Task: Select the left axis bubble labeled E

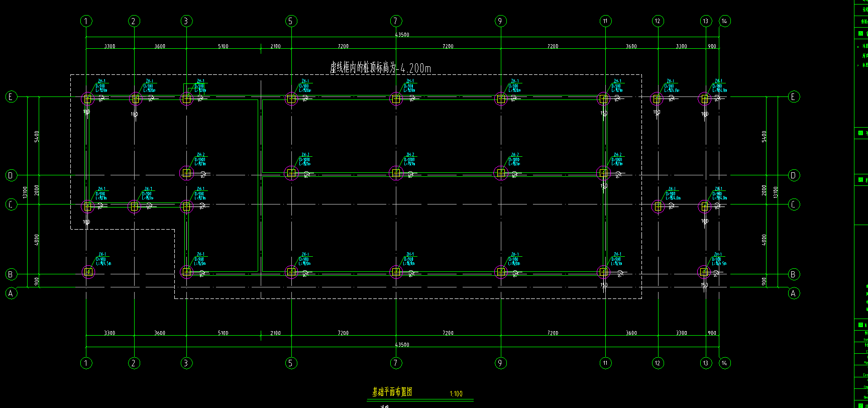Action: (11, 97)
